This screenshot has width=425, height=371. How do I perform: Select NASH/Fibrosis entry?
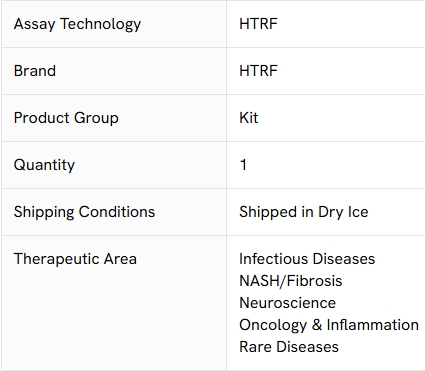(x=291, y=281)
